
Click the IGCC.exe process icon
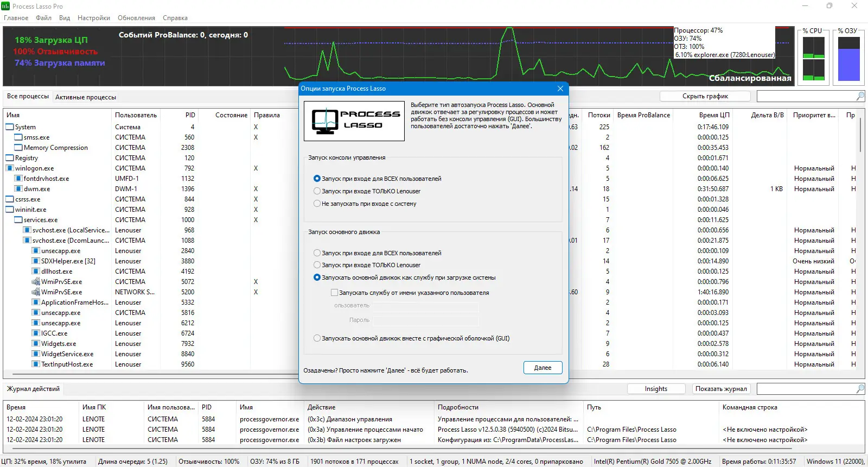[x=36, y=333]
